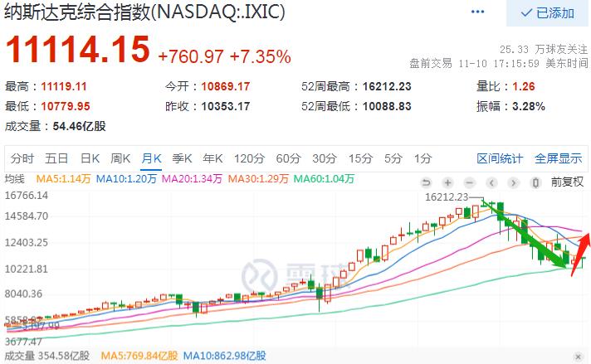Click the chart layout icon beside 前复权
This screenshot has width=591, height=364.
coord(535,183)
